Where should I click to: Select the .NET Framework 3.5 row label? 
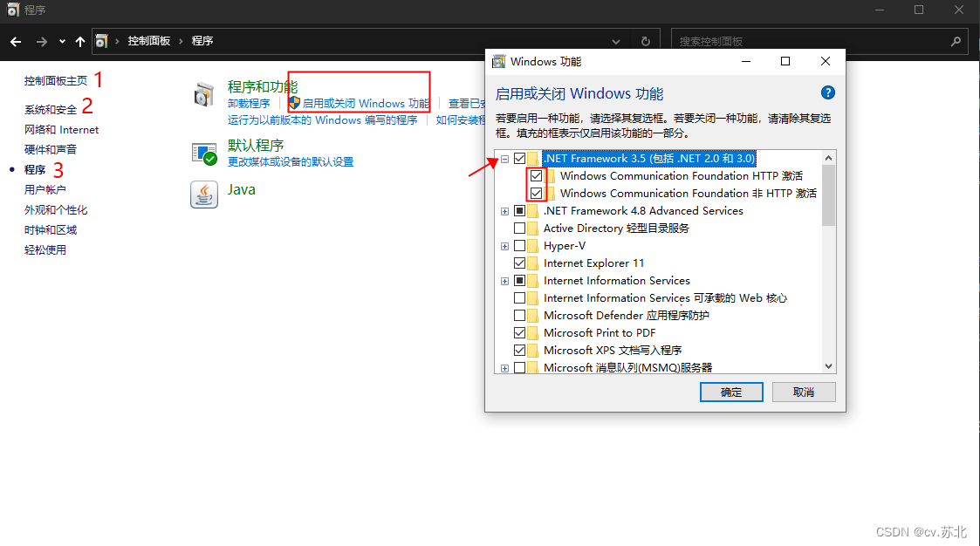pos(649,159)
